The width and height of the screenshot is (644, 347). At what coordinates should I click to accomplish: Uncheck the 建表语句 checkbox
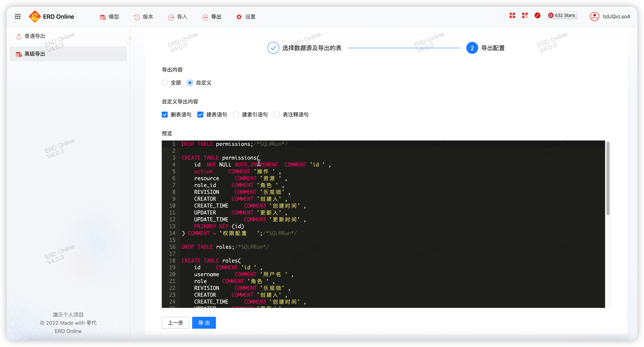[x=200, y=114]
